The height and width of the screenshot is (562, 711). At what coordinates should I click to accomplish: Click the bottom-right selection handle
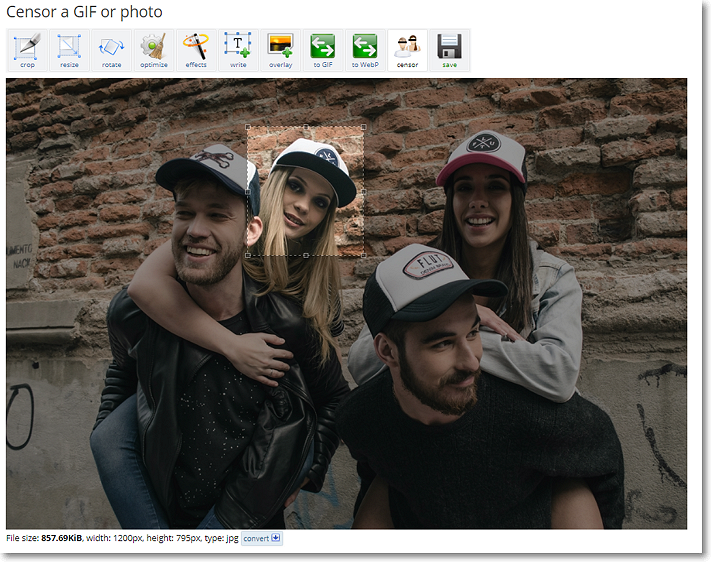(364, 255)
